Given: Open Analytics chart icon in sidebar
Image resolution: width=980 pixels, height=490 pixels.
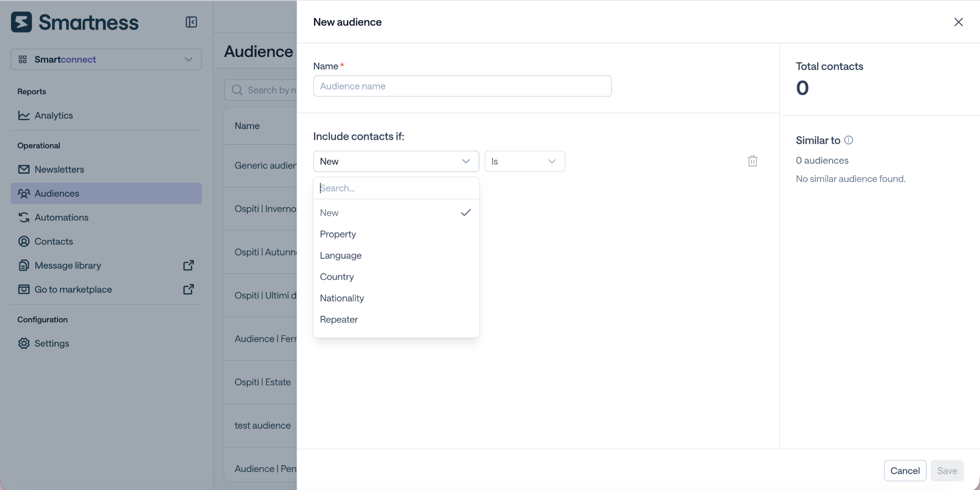Looking at the screenshot, I should (x=23, y=115).
